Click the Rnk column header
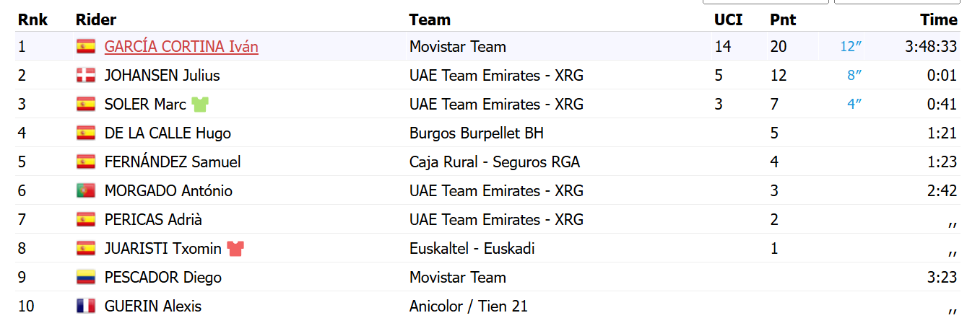This screenshot has width=980, height=318. (33, 20)
